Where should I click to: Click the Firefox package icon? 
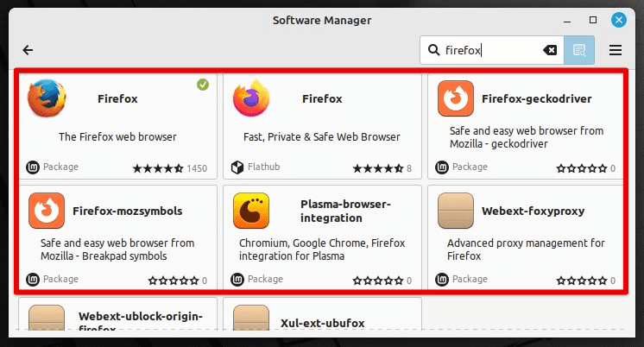[x=46, y=98]
